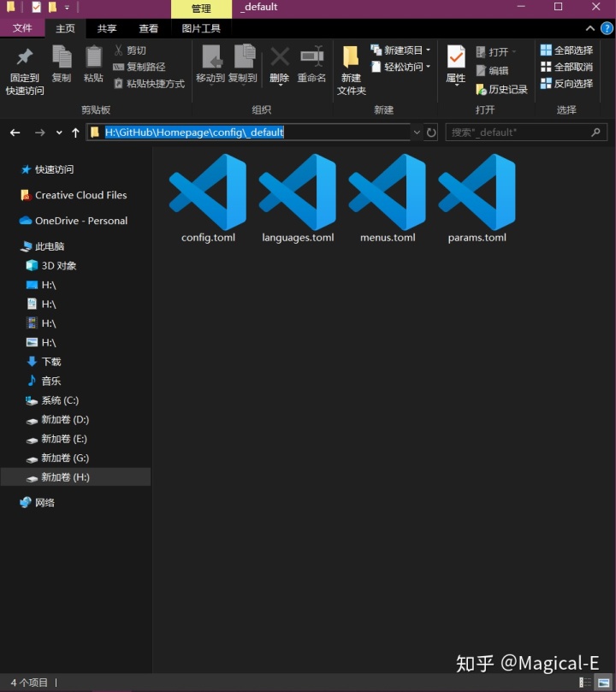Viewport: 616px width, 692px height.
Task: Click 全部取消 select none
Action: (567, 67)
